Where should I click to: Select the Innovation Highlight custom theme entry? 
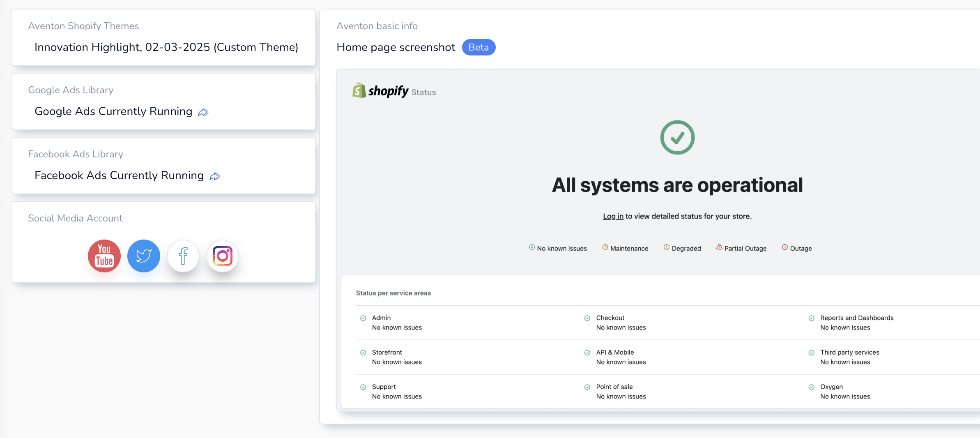point(166,47)
